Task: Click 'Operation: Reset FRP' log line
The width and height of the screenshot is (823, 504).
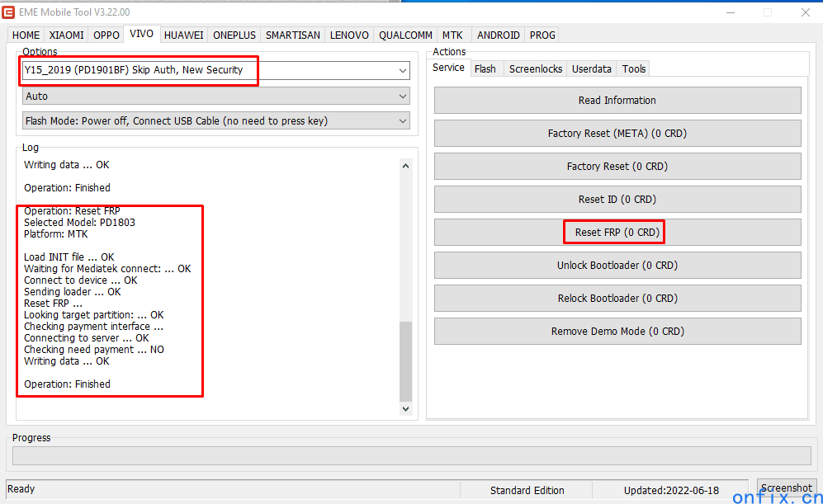Action: [72, 211]
